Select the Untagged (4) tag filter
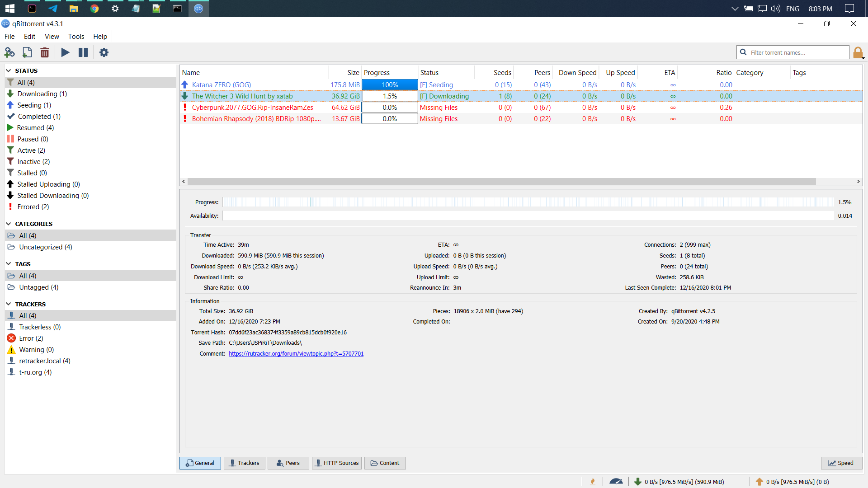The width and height of the screenshot is (868, 488). (90, 287)
